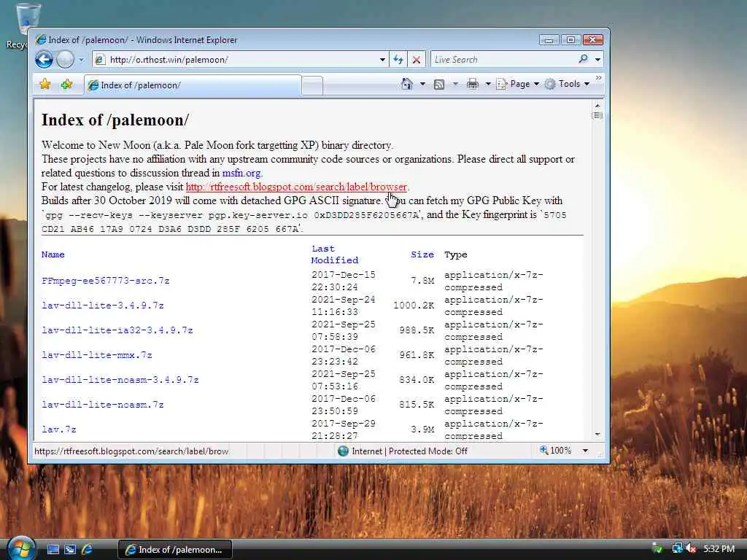Click the scrollbar up arrow
This screenshot has width=747, height=560.
597,105
